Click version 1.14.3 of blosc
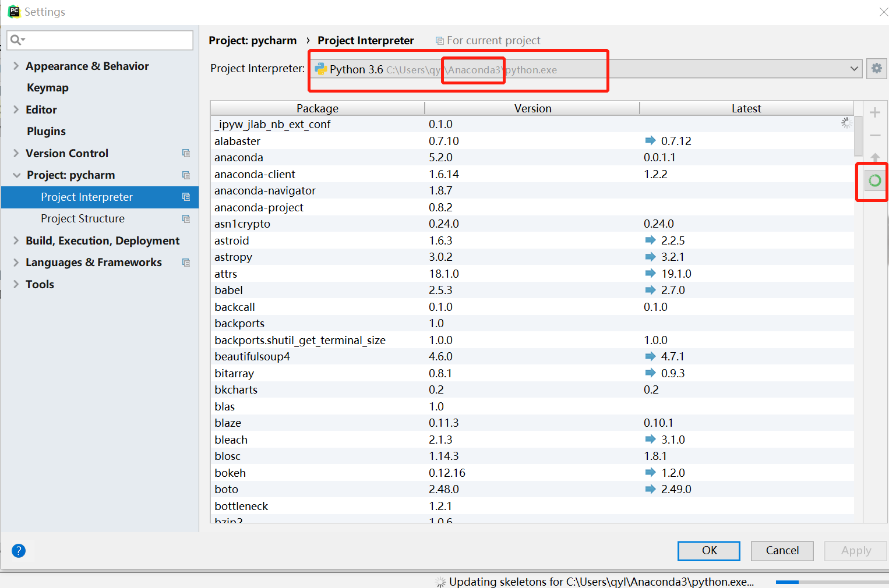889x588 pixels. (x=444, y=456)
